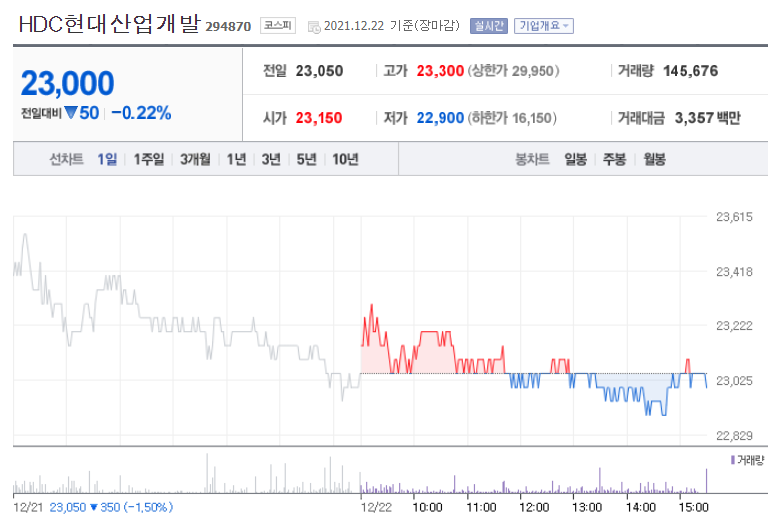Screen dimensions: 768x522
Task: Click the 거래대금 value 3,357 백만
Action: pos(708,118)
